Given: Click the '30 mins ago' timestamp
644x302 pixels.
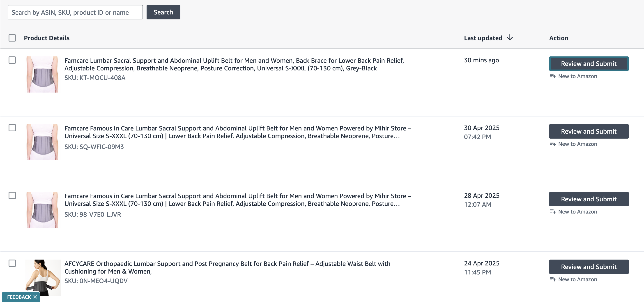Looking at the screenshot, I should tap(481, 60).
